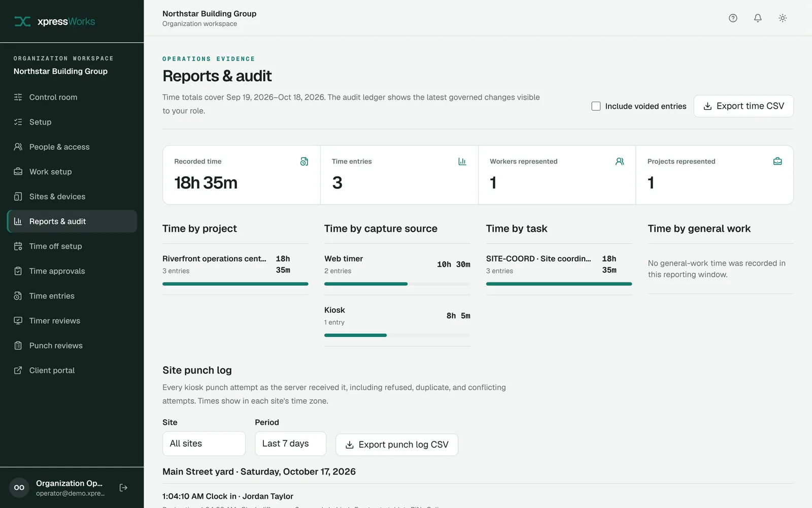
Task: Open Client portal menu item
Action: (x=72, y=370)
